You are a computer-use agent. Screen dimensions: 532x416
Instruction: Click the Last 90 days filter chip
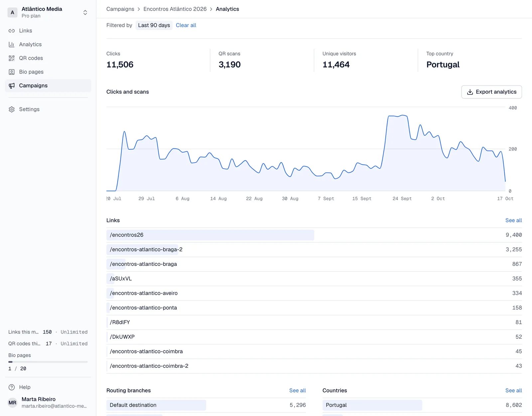click(x=154, y=25)
